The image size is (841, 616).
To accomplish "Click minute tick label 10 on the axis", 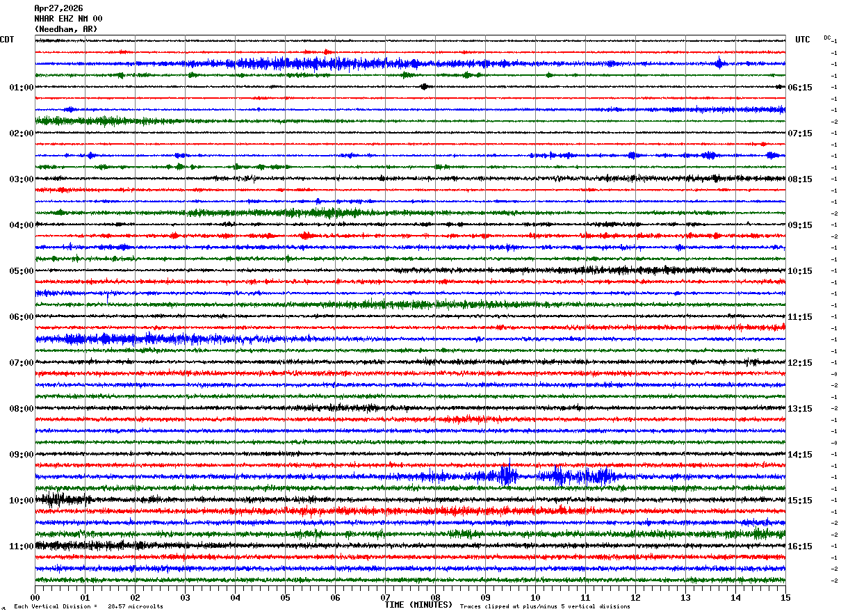I will coord(535,597).
